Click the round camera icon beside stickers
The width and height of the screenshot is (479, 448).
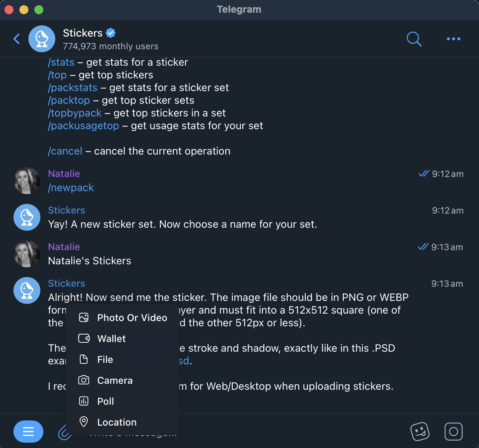(453, 432)
